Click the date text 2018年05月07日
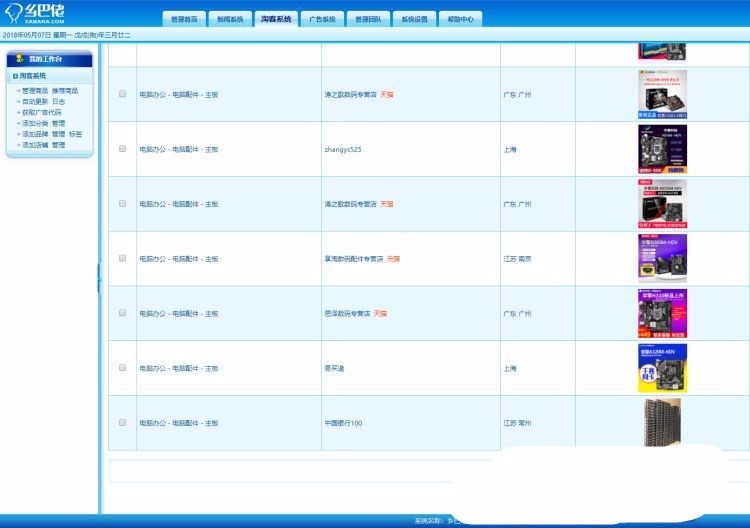 [x=27, y=35]
